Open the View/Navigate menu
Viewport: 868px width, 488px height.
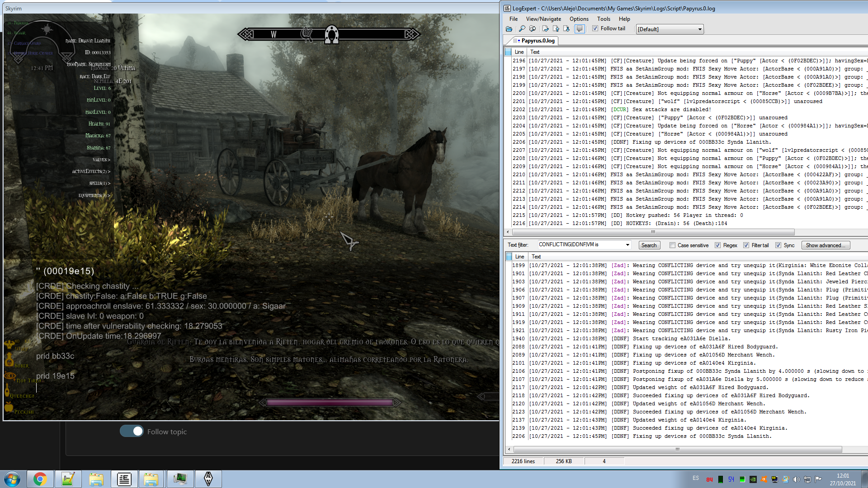[x=543, y=19]
